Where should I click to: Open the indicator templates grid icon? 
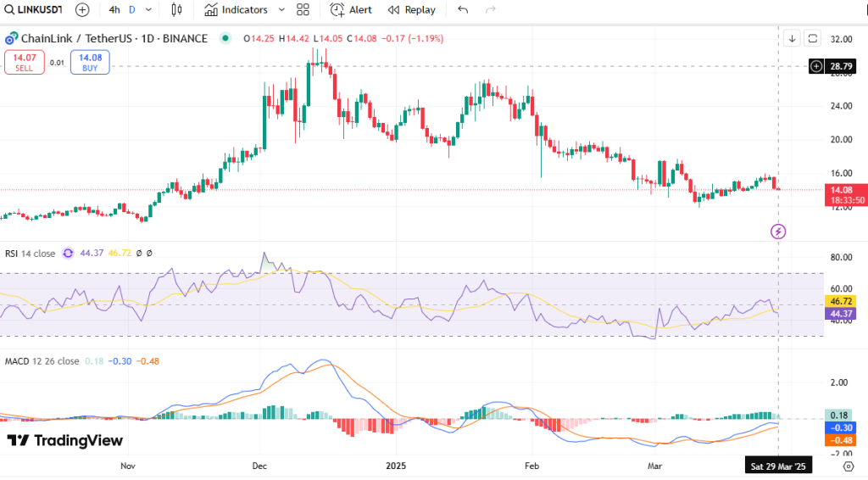point(303,9)
